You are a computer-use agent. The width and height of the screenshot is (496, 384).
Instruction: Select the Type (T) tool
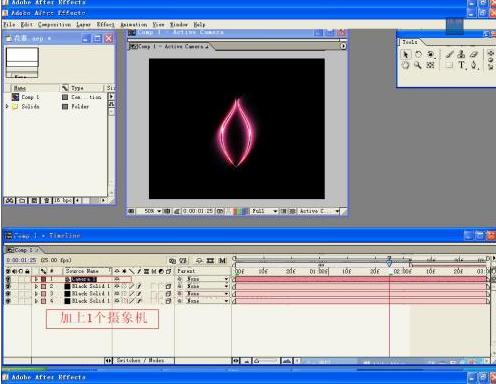click(461, 65)
